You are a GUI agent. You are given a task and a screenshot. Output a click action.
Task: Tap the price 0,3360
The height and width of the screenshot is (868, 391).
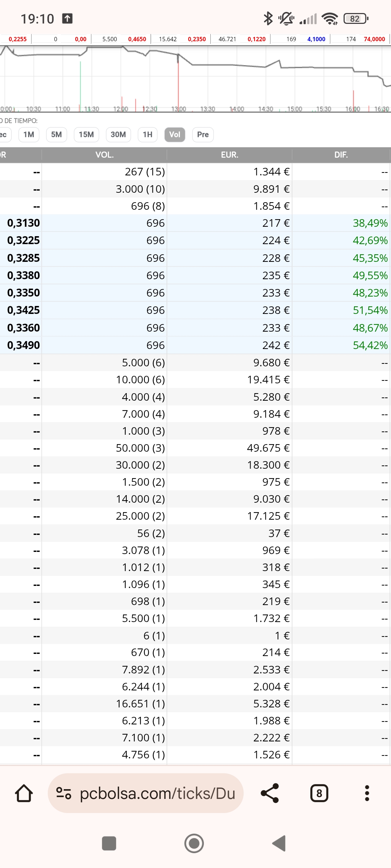[x=24, y=328]
